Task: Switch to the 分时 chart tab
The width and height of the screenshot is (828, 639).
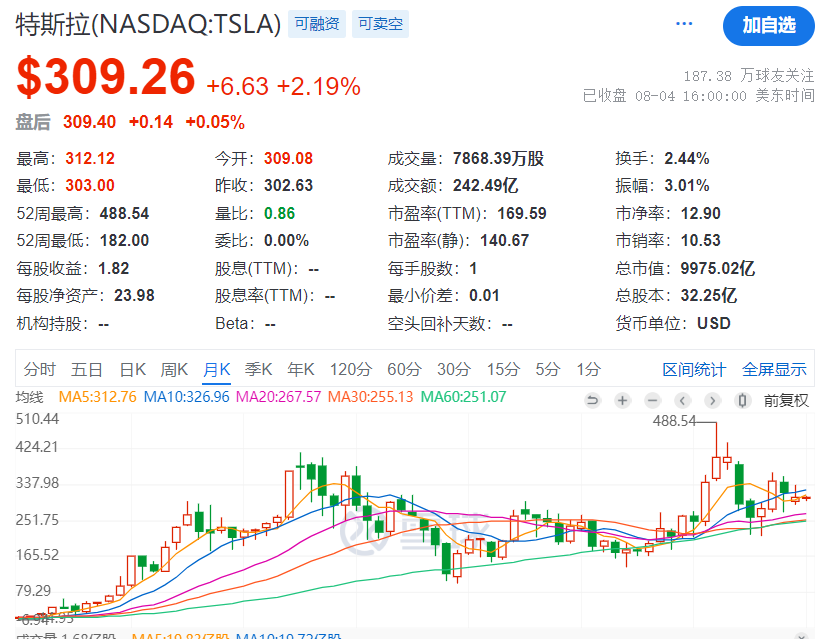Action: point(40,369)
